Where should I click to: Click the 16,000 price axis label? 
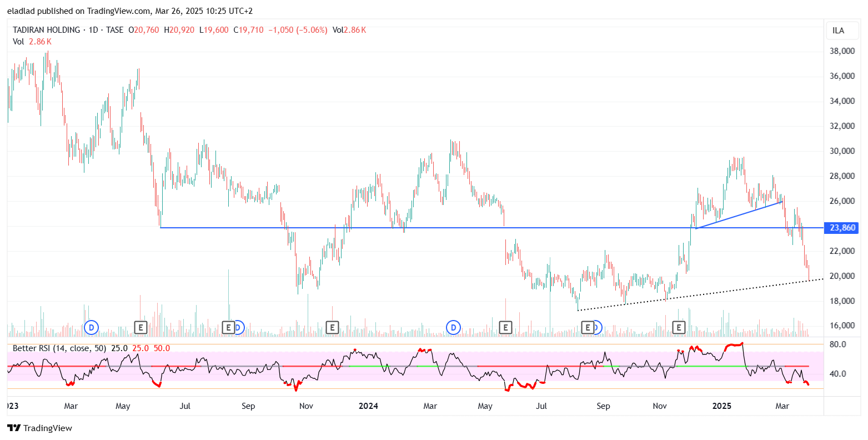pyautogui.click(x=842, y=326)
